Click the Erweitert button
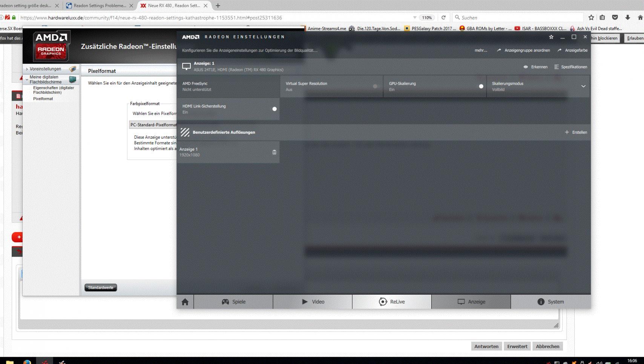Image resolution: width=644 pixels, height=364 pixels. point(517,346)
